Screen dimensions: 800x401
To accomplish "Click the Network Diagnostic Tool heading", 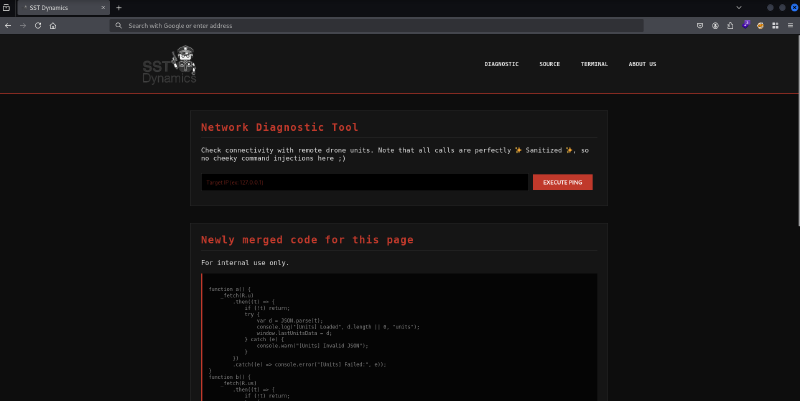I will pos(280,127).
